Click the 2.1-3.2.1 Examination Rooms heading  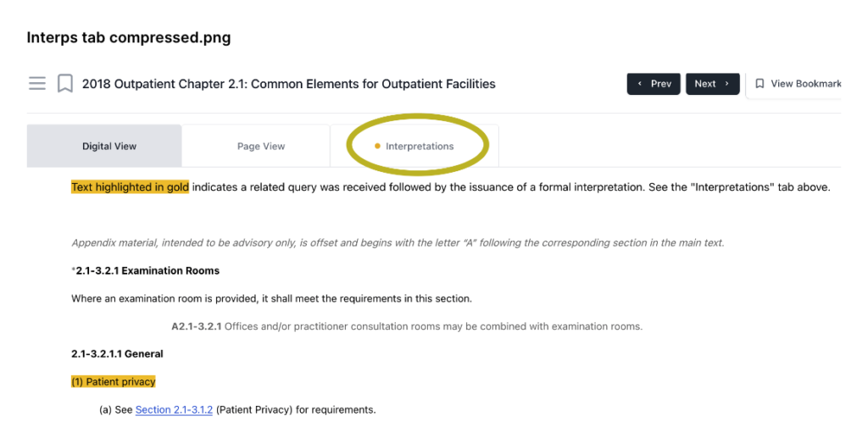tap(147, 270)
